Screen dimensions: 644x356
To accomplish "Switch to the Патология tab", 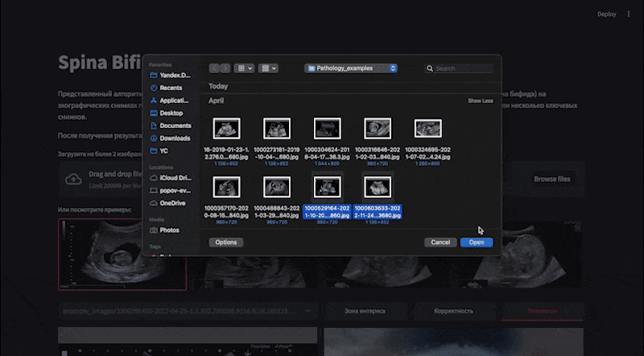I will (542, 311).
